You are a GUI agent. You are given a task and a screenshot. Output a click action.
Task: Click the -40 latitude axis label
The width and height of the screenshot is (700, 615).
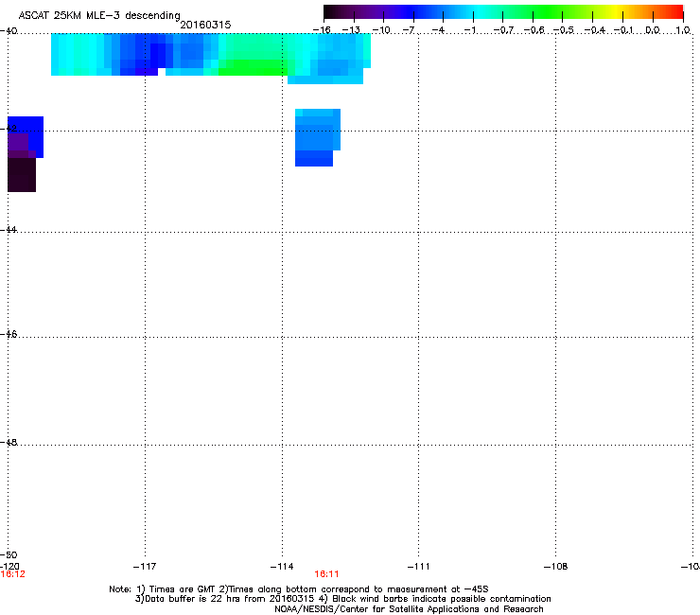click(9, 31)
